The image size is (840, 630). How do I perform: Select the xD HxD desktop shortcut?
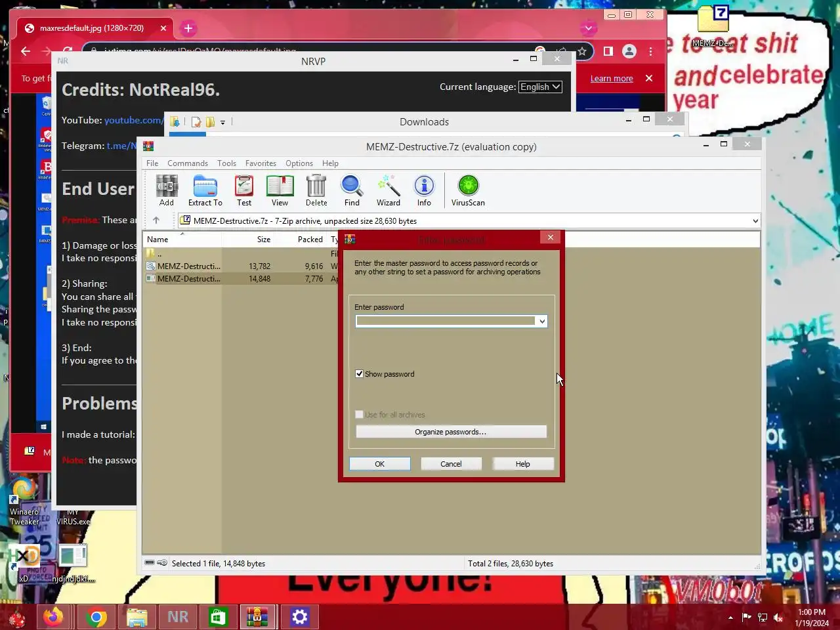coord(24,562)
